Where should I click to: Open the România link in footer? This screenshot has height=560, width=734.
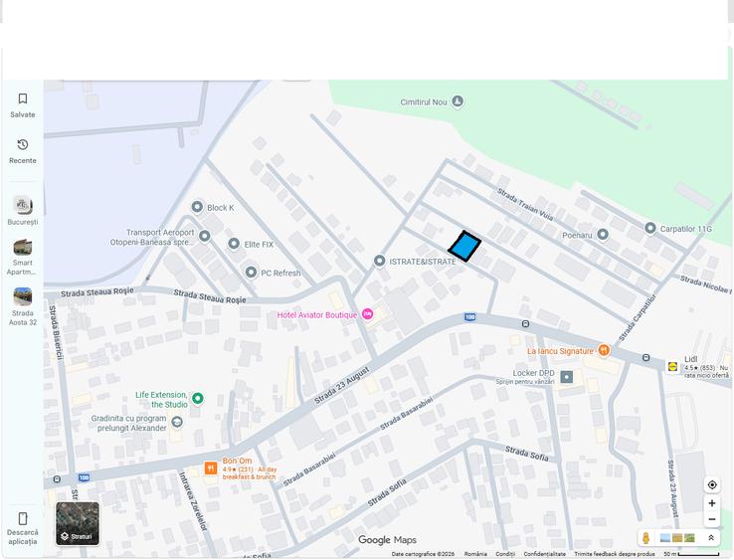[475, 554]
